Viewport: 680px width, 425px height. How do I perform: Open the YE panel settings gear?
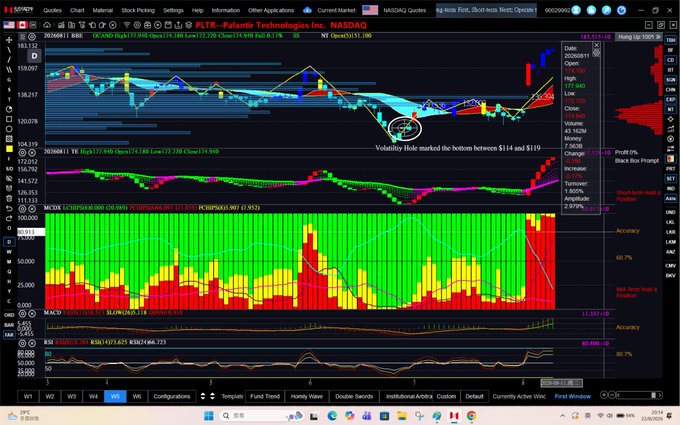[x=23, y=153]
